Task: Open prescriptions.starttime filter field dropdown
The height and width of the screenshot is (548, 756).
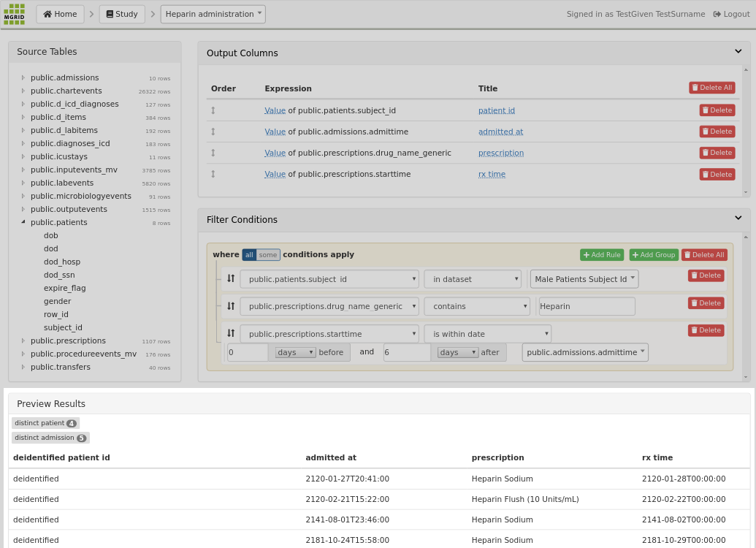Action: tap(329, 334)
